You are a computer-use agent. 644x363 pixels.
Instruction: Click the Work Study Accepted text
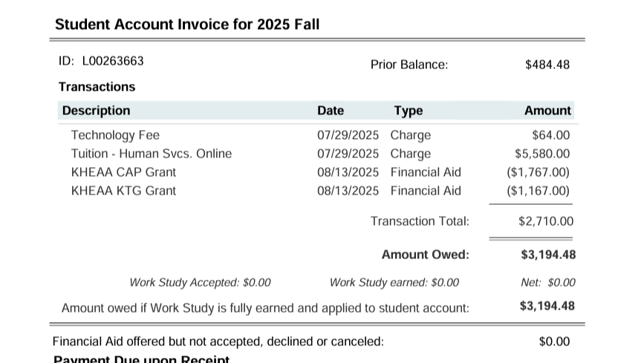tap(200, 283)
